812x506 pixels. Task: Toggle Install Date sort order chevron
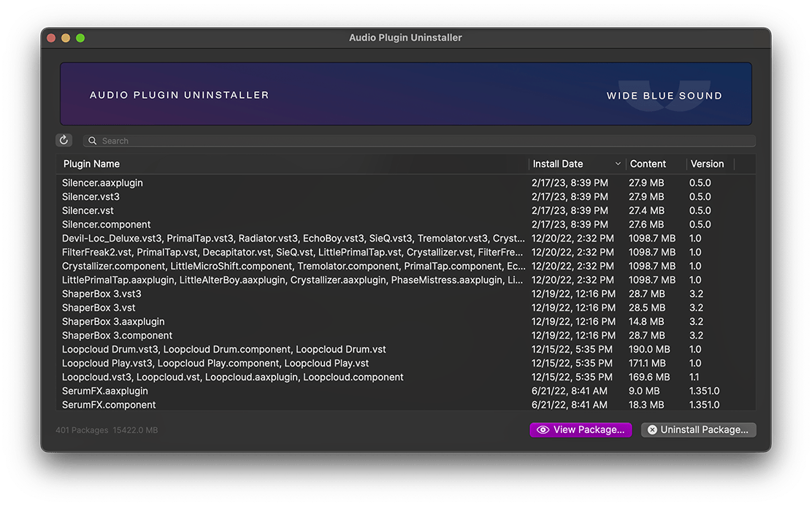click(618, 164)
